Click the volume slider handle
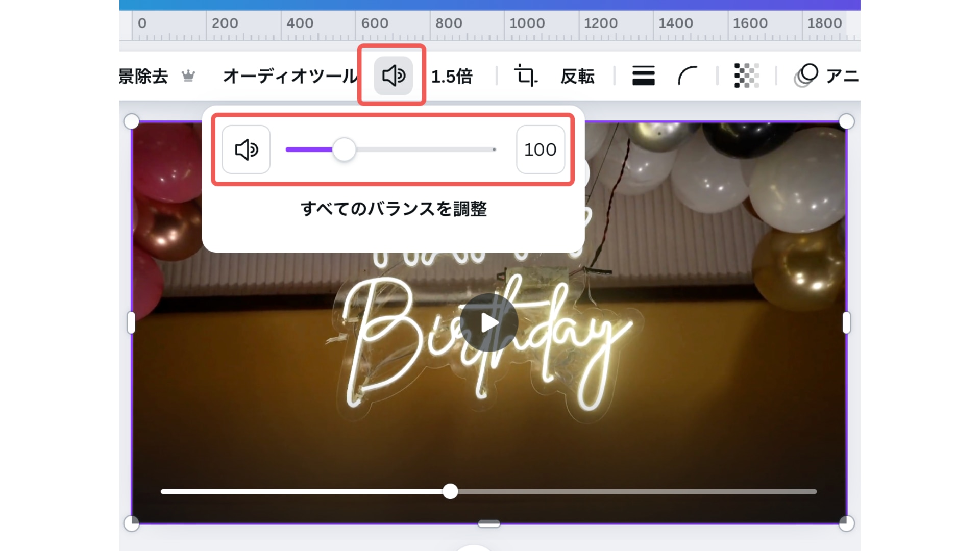Image resolution: width=980 pixels, height=551 pixels. (345, 149)
